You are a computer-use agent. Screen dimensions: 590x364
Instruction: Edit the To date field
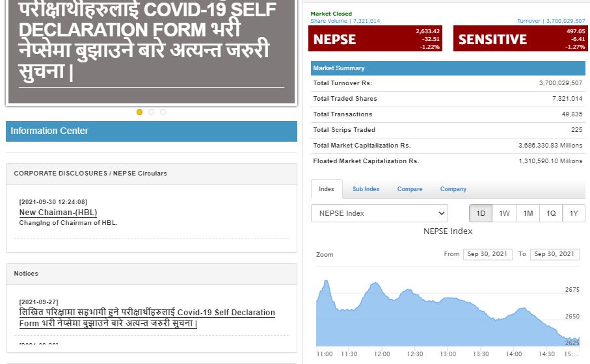[x=554, y=254]
